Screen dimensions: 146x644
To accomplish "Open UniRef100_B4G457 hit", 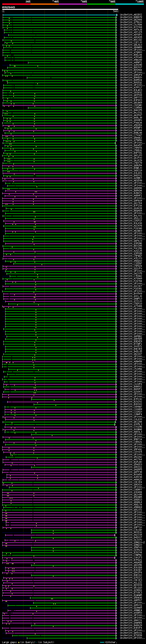I will point(131,146).
